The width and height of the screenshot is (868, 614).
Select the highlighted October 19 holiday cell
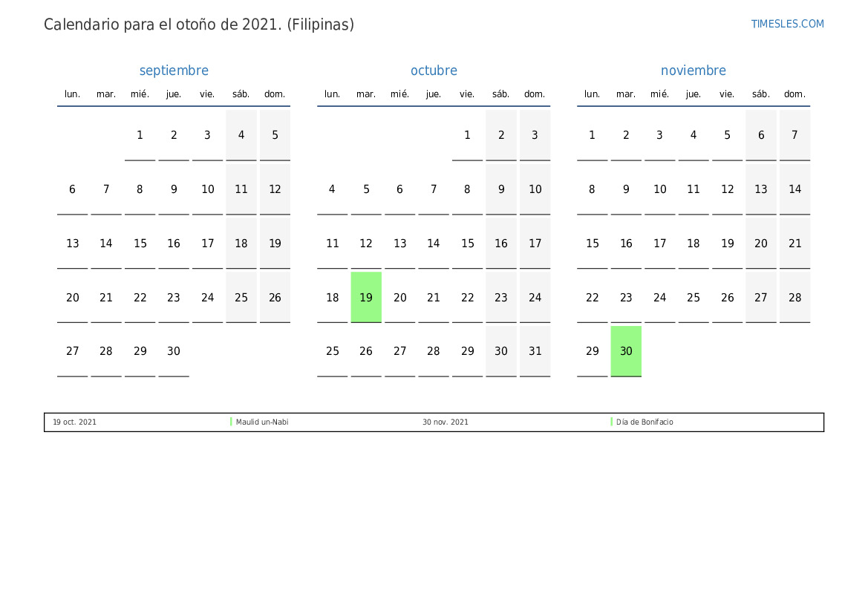[x=366, y=297]
